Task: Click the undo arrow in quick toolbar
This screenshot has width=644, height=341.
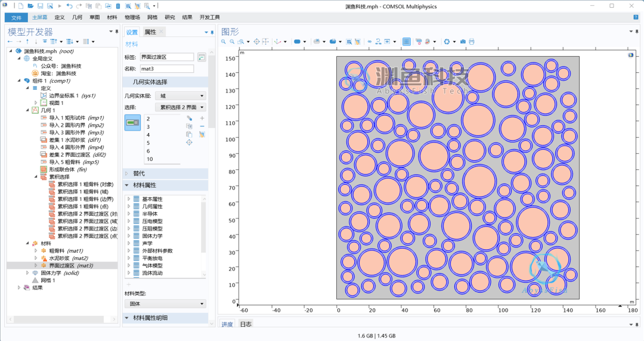Action: (x=69, y=6)
